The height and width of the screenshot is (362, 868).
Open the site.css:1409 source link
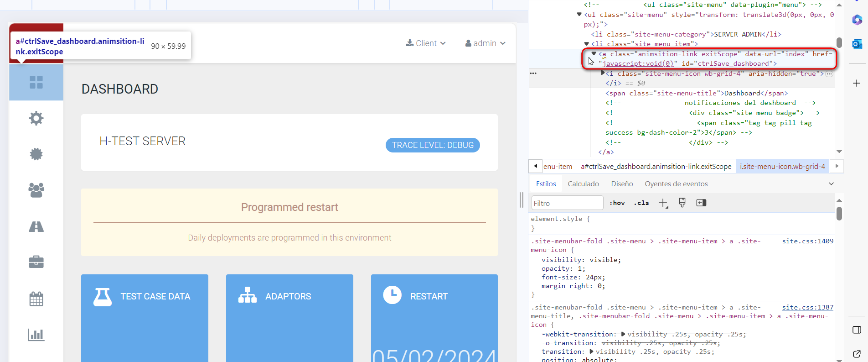(807, 241)
